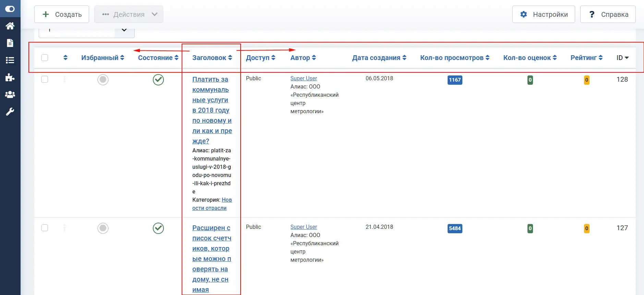
Task: Sort by ordering column arrows icon
Action: click(65, 58)
